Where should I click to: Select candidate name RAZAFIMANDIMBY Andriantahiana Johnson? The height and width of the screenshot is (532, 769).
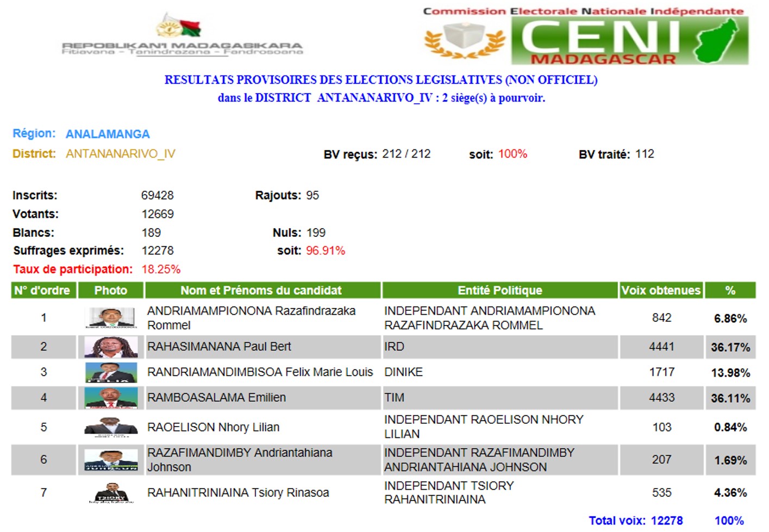click(x=240, y=460)
